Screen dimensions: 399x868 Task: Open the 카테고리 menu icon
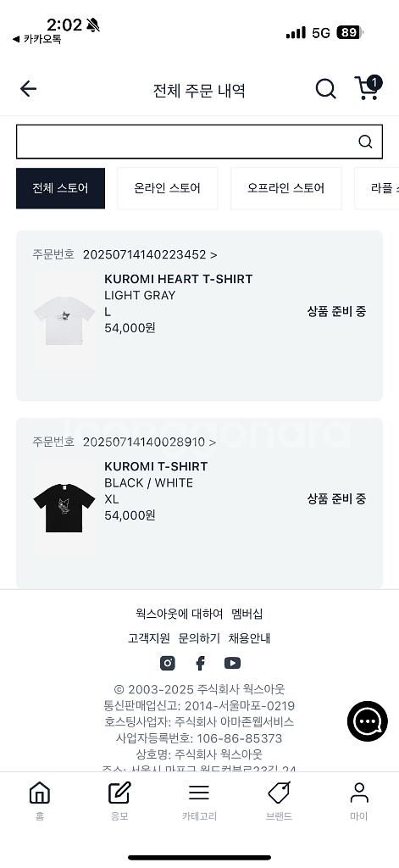pos(199,800)
